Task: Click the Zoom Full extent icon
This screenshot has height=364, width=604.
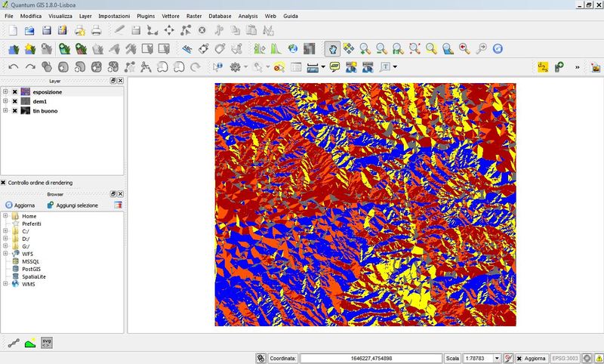Action: tap(414, 48)
